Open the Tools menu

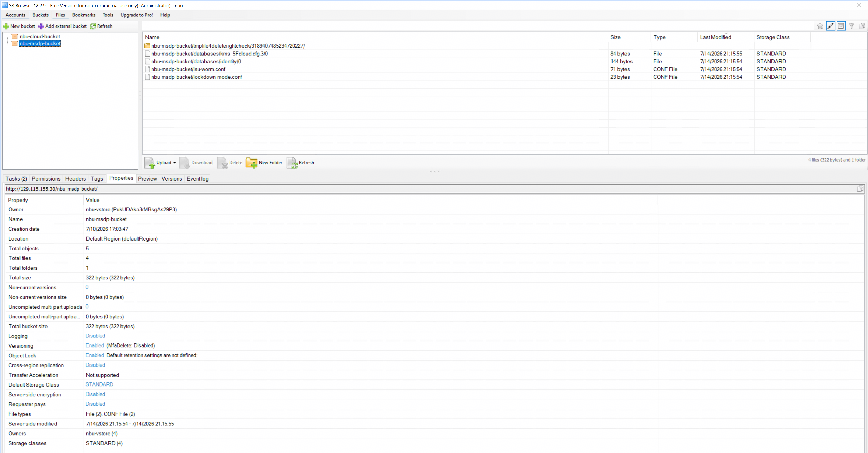pyautogui.click(x=108, y=15)
